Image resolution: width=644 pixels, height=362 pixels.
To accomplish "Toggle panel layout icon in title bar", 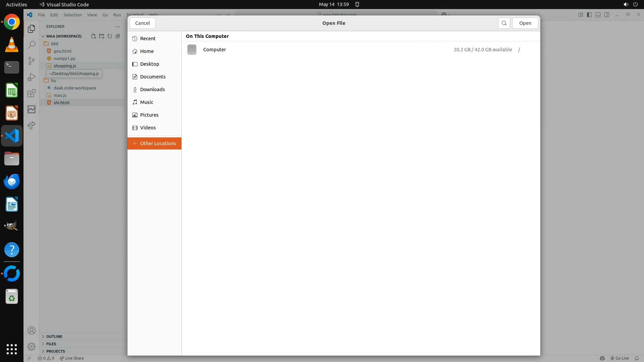I will point(598,15).
